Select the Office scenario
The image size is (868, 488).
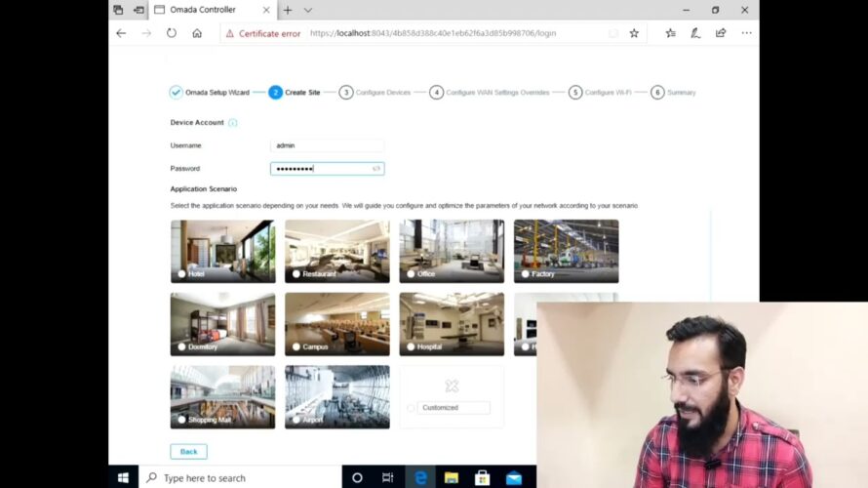tap(452, 252)
